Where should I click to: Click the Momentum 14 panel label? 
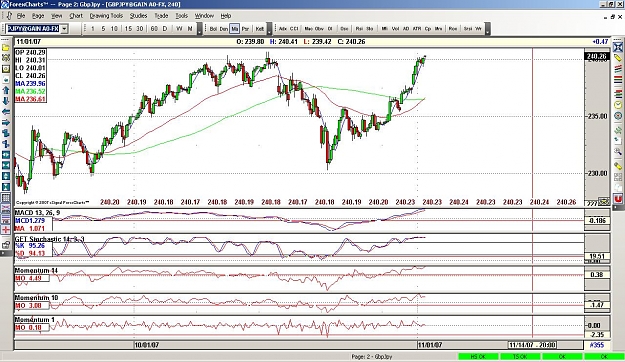(36, 270)
